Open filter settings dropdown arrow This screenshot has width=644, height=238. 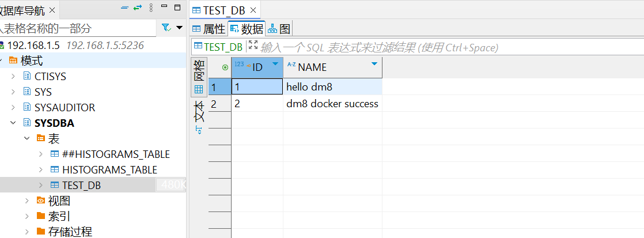click(x=180, y=28)
